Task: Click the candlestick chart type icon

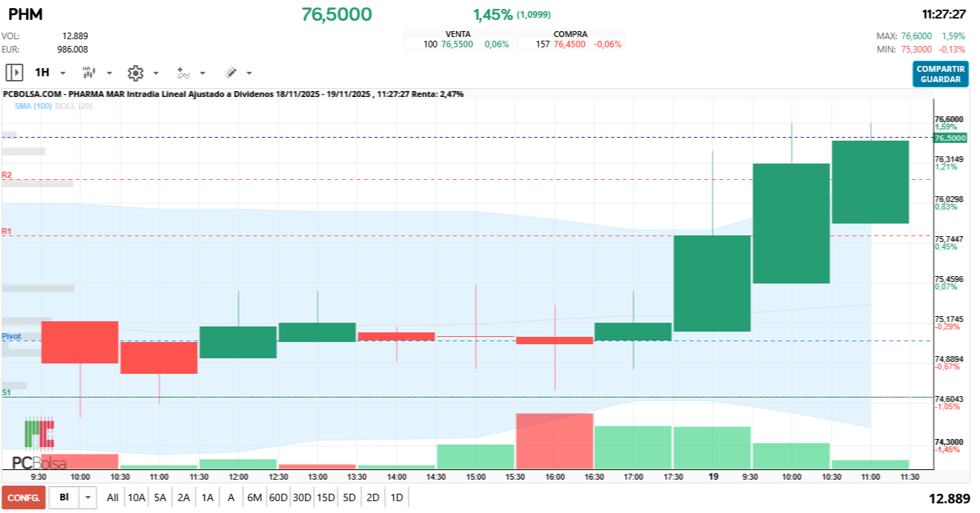Action: (88, 73)
